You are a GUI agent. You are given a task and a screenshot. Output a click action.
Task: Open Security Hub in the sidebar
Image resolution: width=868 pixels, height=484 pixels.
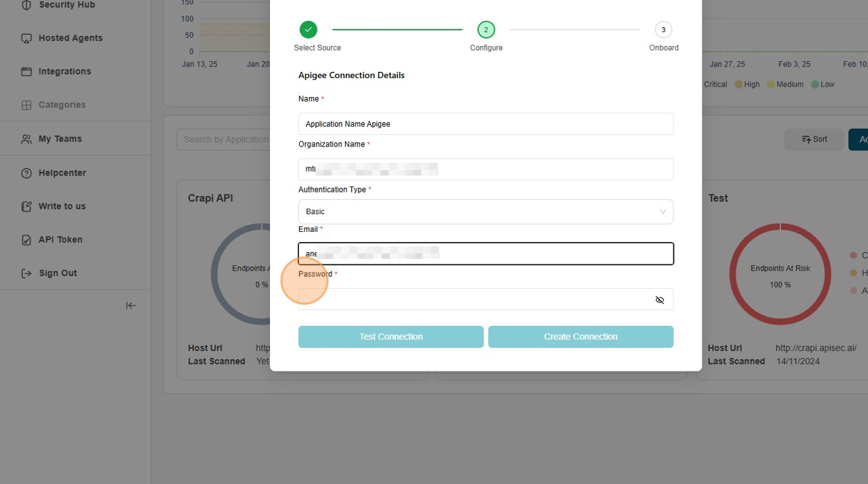coord(66,5)
